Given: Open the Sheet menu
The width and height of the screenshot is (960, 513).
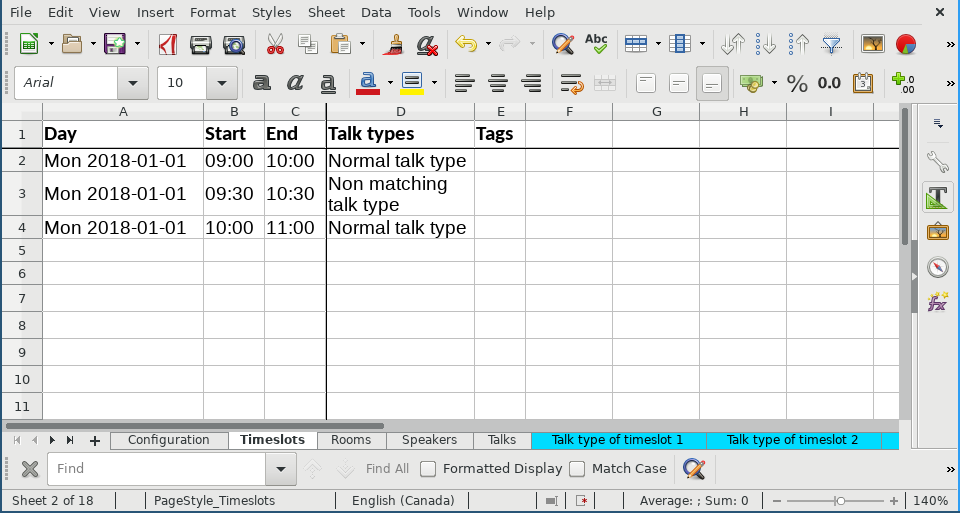Looking at the screenshot, I should [x=324, y=12].
